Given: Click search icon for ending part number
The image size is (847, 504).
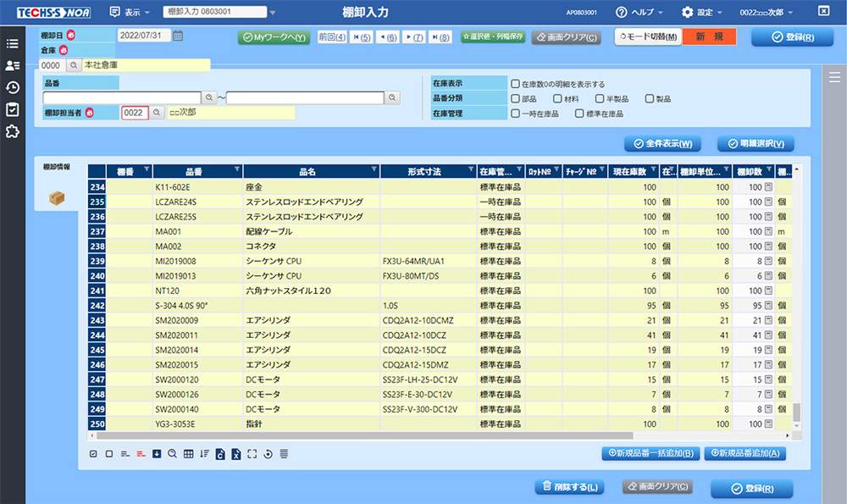Looking at the screenshot, I should [x=392, y=97].
